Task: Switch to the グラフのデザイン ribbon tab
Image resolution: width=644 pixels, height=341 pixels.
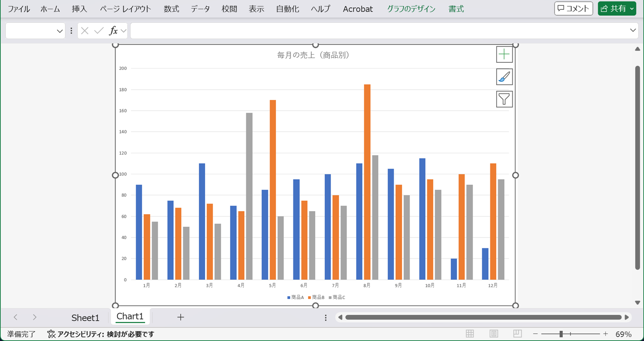Action: pyautogui.click(x=411, y=9)
